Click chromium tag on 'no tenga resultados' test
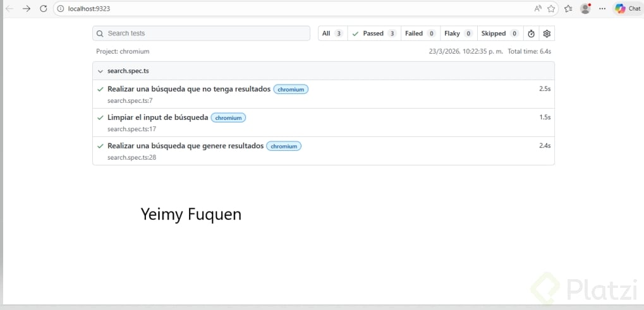This screenshot has width=644, height=310. [x=291, y=90]
